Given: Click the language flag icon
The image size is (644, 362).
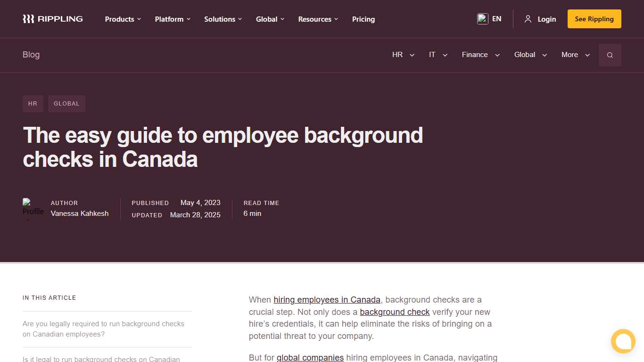Looking at the screenshot, I should pyautogui.click(x=482, y=19).
